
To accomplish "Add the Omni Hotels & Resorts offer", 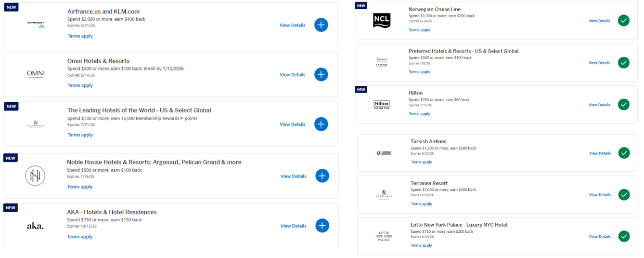I will point(321,75).
